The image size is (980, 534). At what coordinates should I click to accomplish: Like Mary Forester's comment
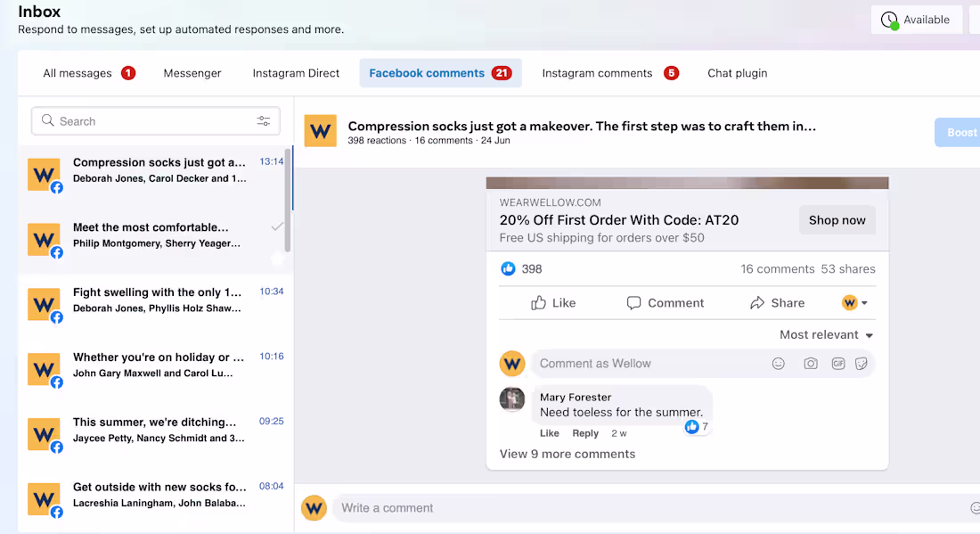coord(550,432)
